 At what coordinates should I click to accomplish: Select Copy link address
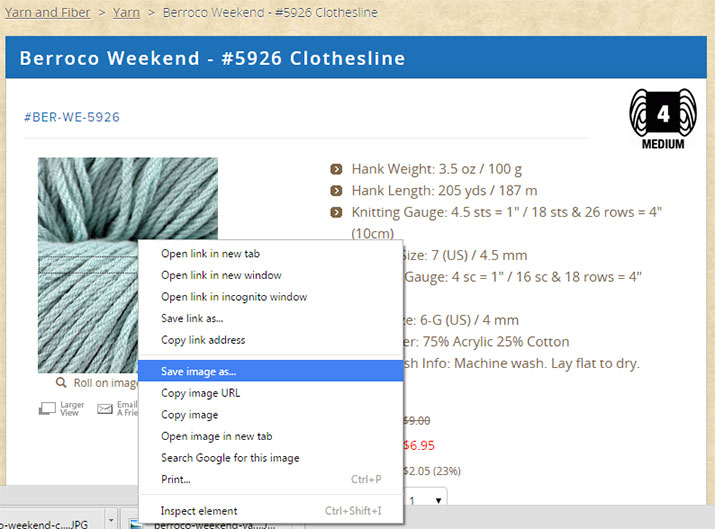(x=271, y=340)
